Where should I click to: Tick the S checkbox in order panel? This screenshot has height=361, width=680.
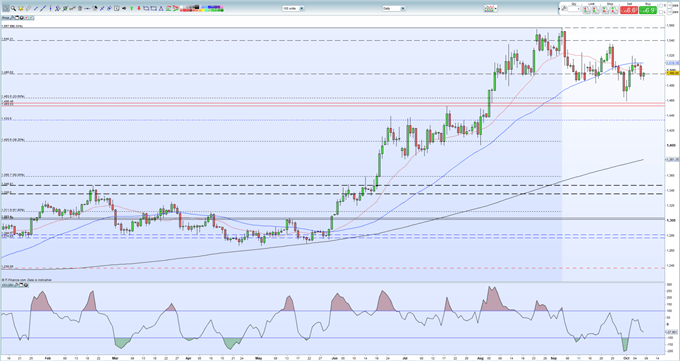pos(660,5)
